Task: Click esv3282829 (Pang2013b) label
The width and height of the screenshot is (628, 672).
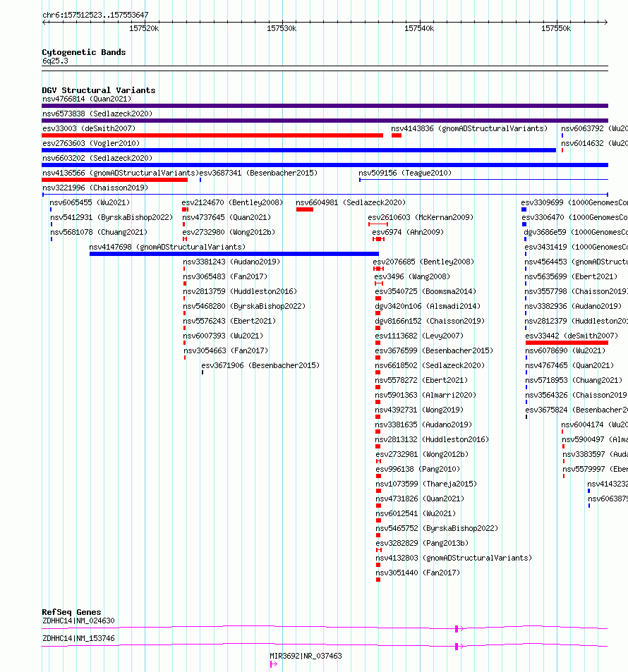Action: (x=422, y=543)
